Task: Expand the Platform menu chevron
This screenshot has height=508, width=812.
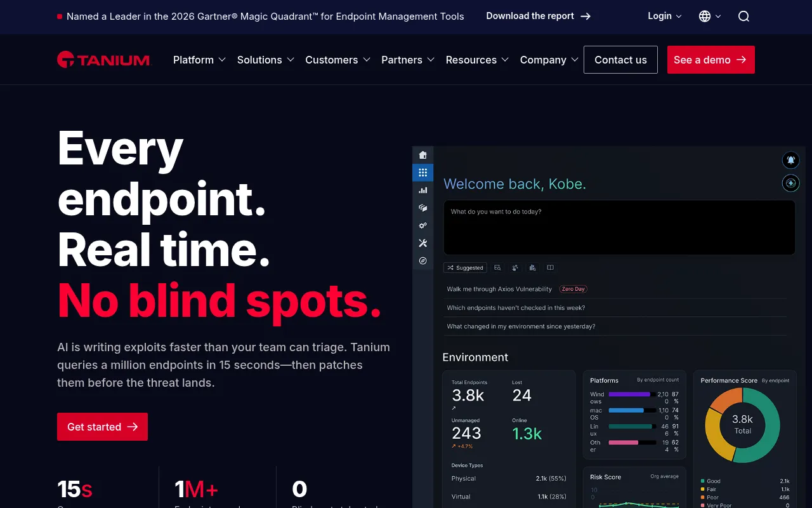Action: coord(222,60)
